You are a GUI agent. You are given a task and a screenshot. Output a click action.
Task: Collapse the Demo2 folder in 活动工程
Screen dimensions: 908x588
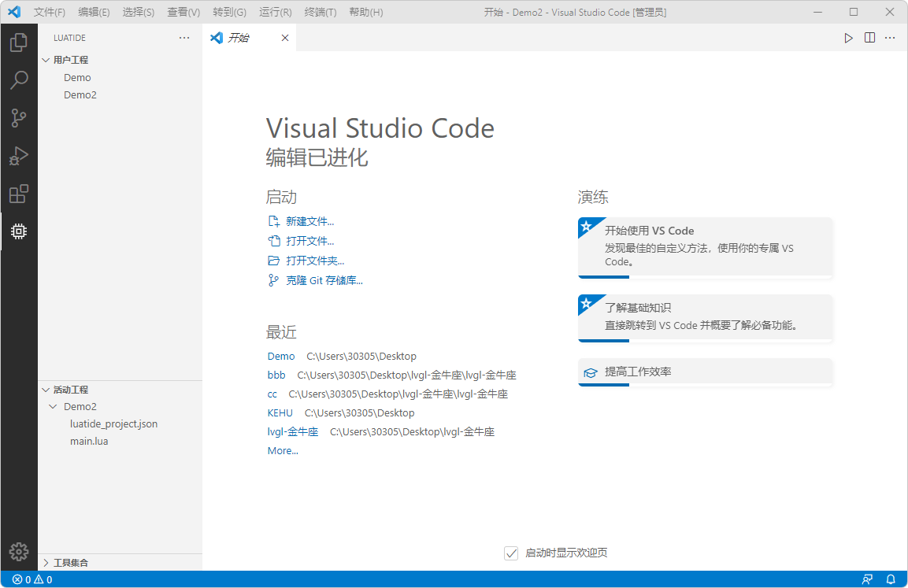[x=54, y=407]
